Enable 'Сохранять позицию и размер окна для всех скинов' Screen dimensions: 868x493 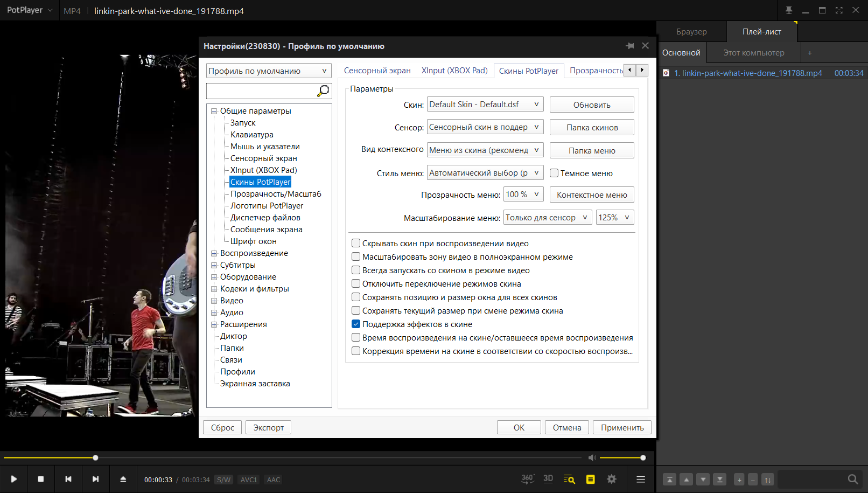tap(356, 297)
